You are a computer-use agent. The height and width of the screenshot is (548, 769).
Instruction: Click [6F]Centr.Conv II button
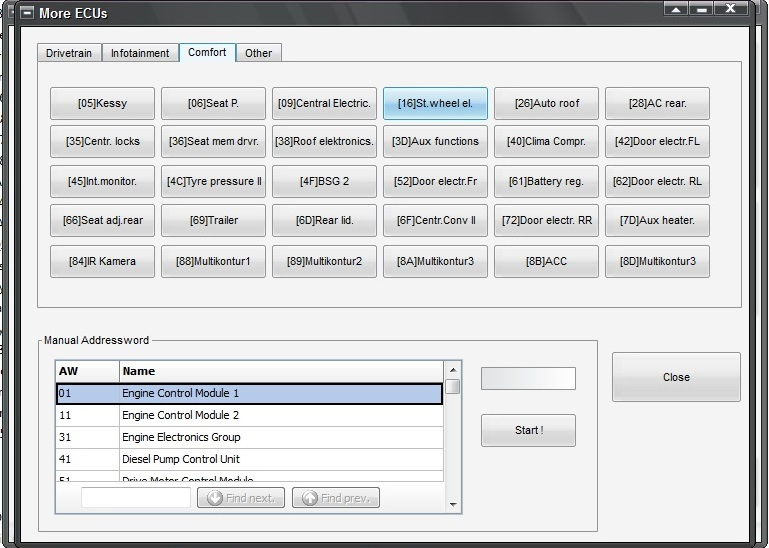click(436, 221)
